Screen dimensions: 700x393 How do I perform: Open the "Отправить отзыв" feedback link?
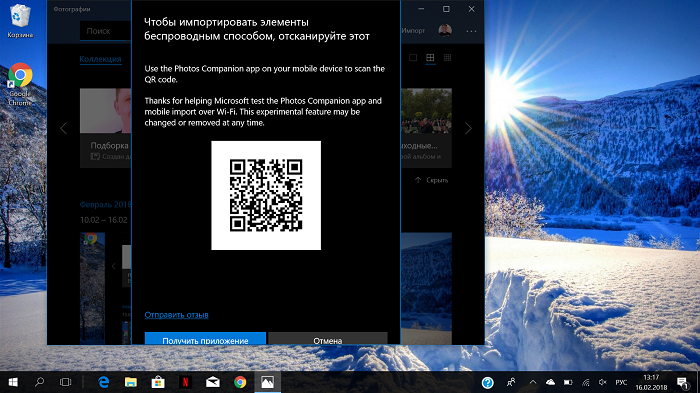[x=176, y=315]
